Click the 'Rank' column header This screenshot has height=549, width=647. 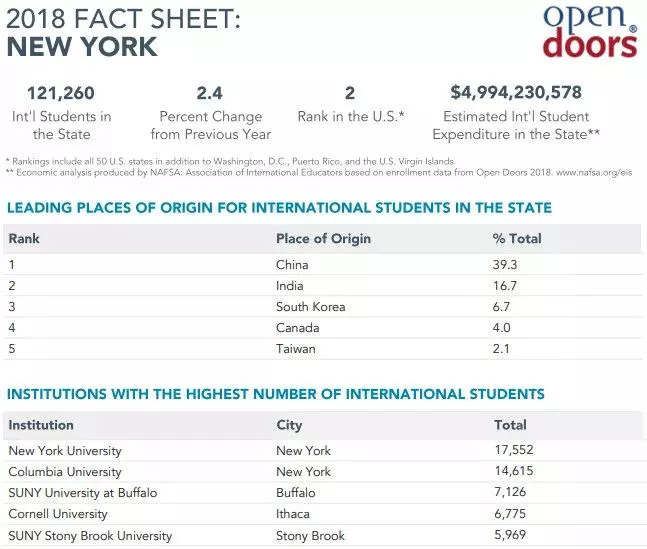point(24,239)
